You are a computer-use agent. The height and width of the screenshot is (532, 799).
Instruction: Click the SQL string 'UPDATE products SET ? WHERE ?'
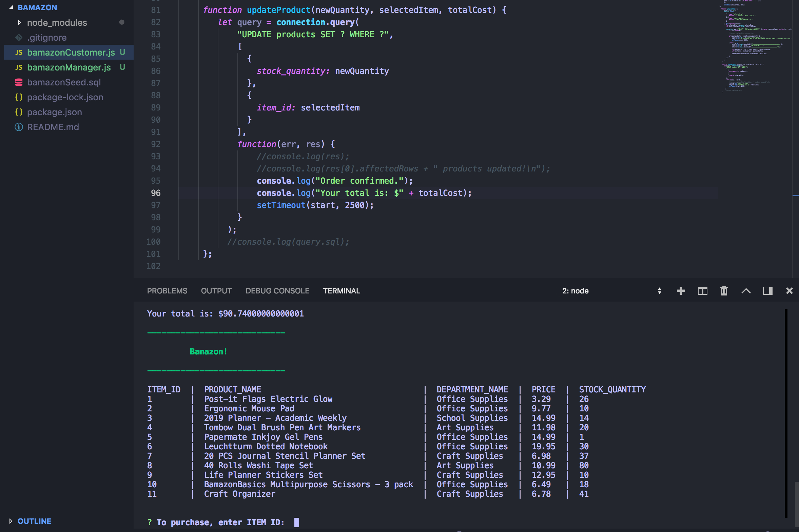pyautogui.click(x=312, y=34)
